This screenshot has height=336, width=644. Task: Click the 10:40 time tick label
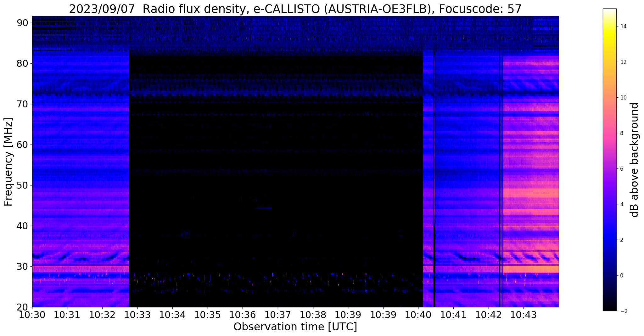pos(418,314)
